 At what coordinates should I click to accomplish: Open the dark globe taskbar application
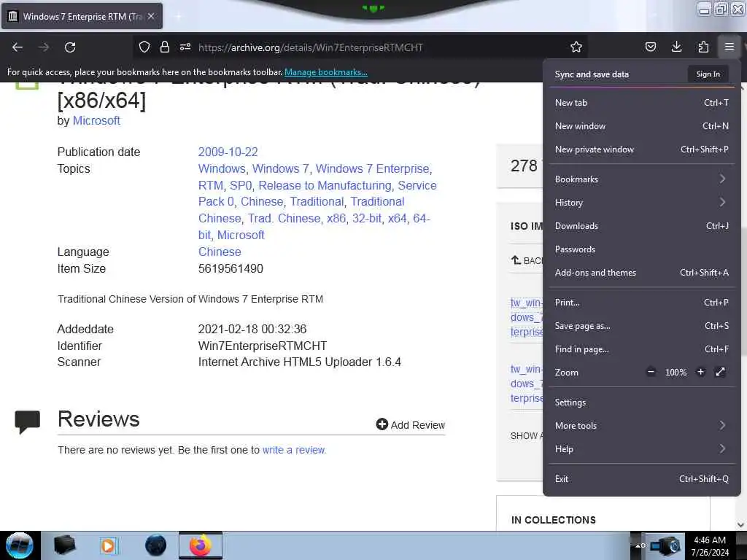pos(156,545)
